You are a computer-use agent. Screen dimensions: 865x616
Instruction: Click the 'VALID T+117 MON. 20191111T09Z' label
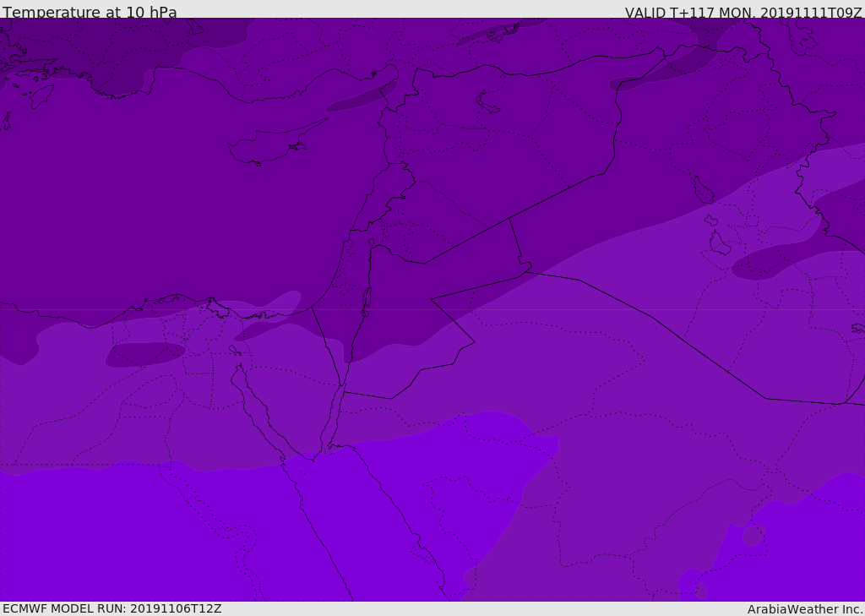click(x=743, y=13)
